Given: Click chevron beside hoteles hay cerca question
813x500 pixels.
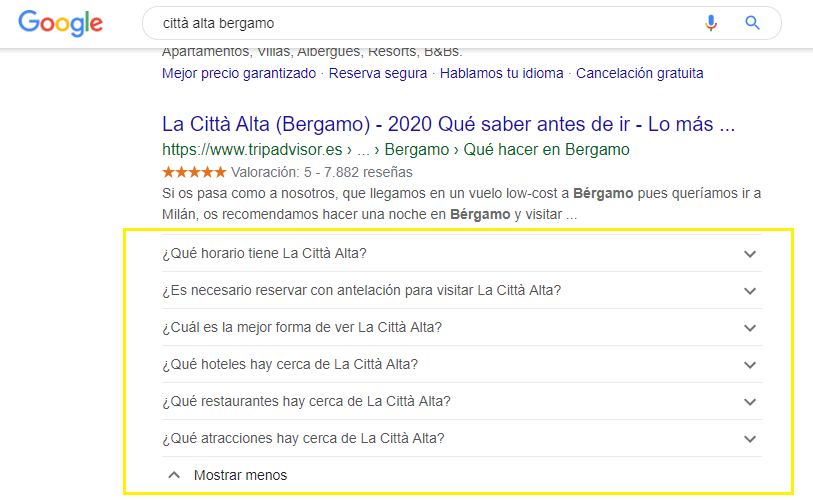Looking at the screenshot, I should point(750,365).
